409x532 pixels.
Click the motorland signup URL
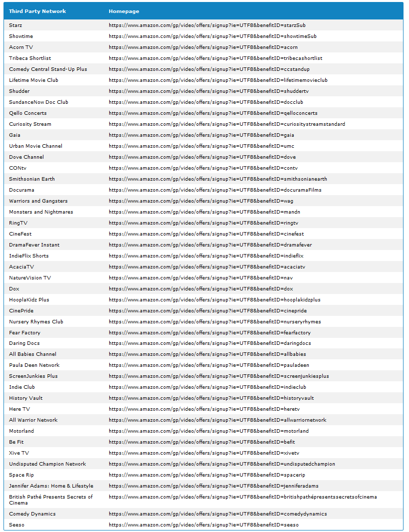209,431
